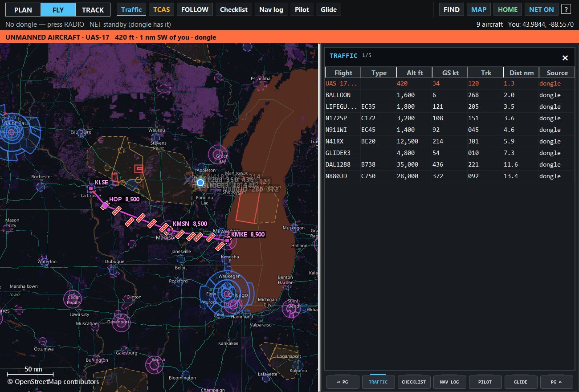This screenshot has height=392, width=579.
Task: Select the CHECKLIST bottom tab
Action: 413,382
